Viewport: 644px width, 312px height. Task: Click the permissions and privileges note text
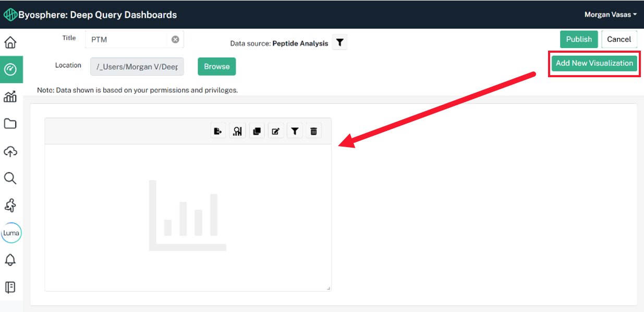pyautogui.click(x=138, y=90)
